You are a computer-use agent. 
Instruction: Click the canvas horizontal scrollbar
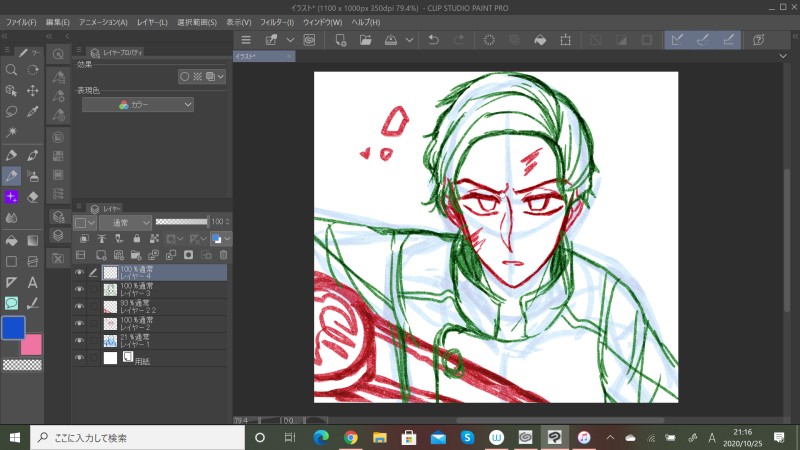click(x=560, y=420)
